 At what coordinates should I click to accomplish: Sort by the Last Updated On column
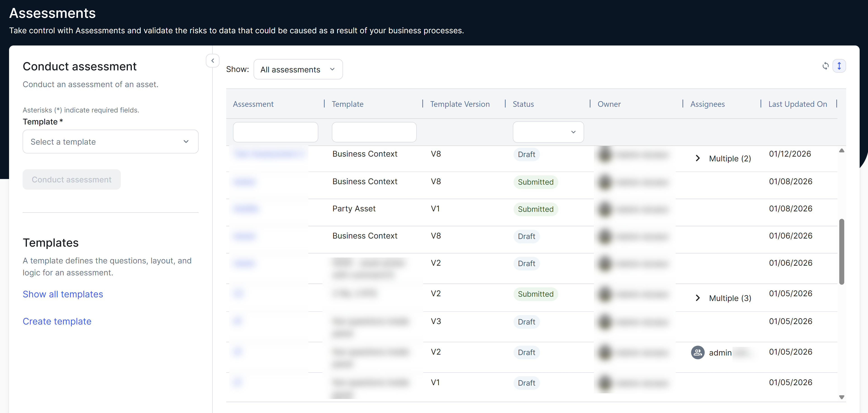tap(798, 104)
